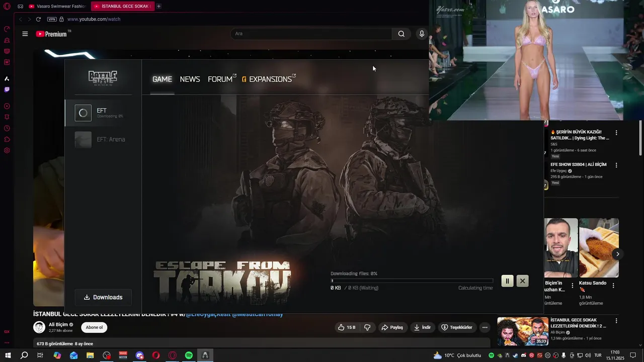The height and width of the screenshot is (362, 644).
Task: Dislike the video with thumbs down
Action: pos(367,327)
